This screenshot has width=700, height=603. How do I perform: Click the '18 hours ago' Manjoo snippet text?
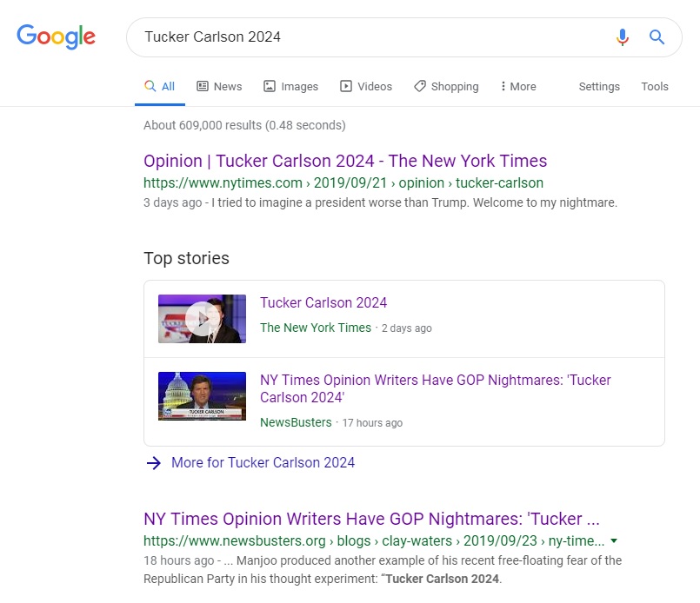point(383,570)
